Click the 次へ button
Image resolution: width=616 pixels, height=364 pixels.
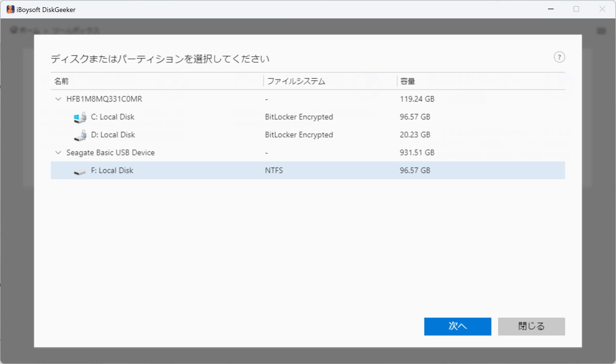tap(458, 326)
